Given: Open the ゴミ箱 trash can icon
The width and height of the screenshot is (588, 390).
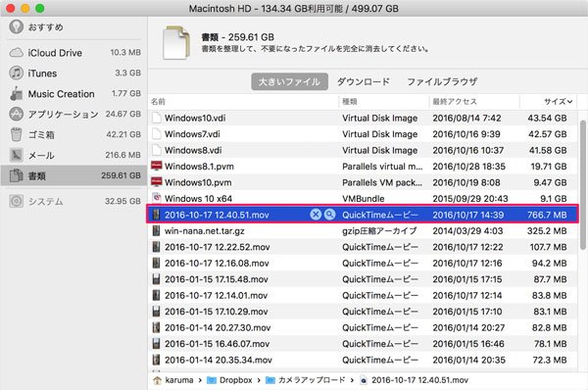Looking at the screenshot, I should [x=16, y=134].
